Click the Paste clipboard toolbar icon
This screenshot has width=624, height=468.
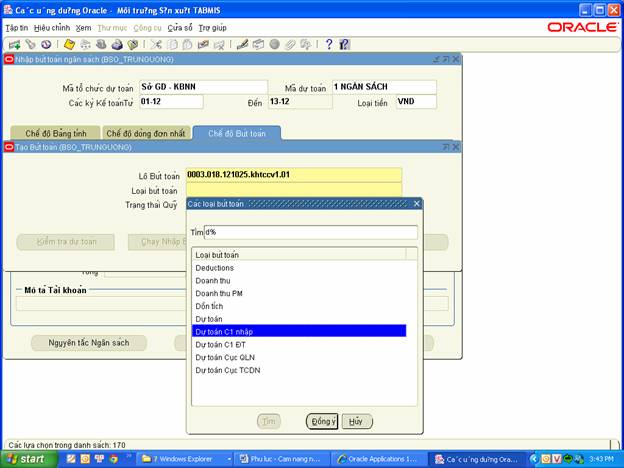(x=187, y=45)
